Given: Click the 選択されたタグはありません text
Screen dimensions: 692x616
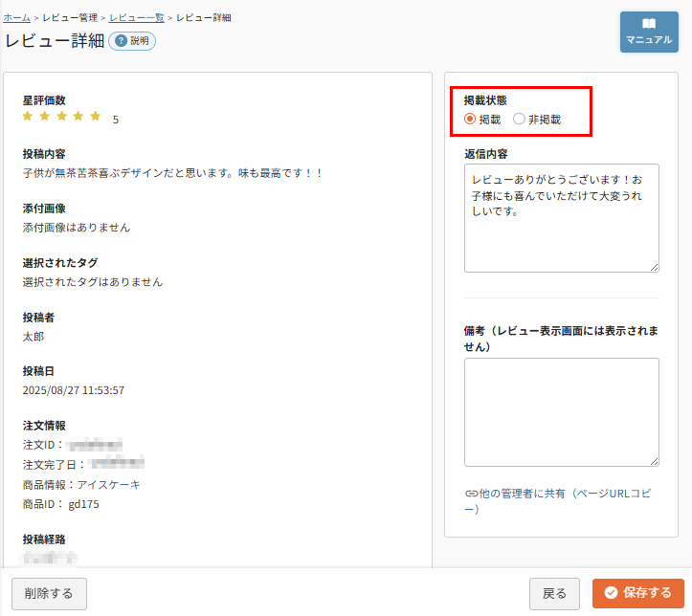Looking at the screenshot, I should (x=93, y=282).
